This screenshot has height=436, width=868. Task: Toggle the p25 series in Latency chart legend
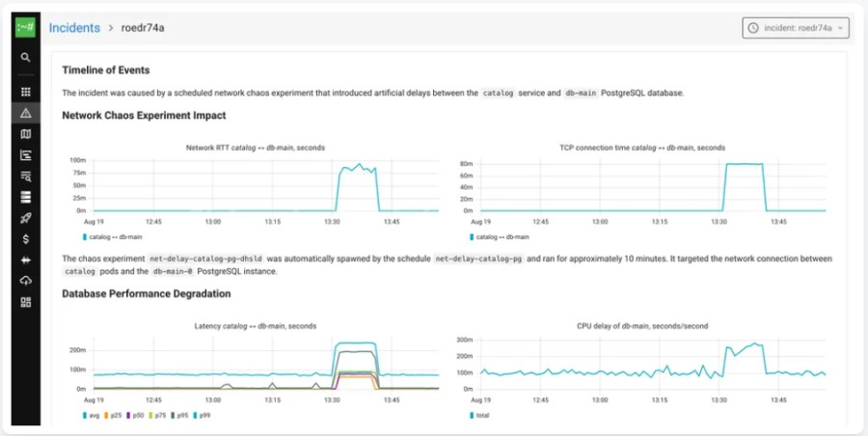click(113, 415)
